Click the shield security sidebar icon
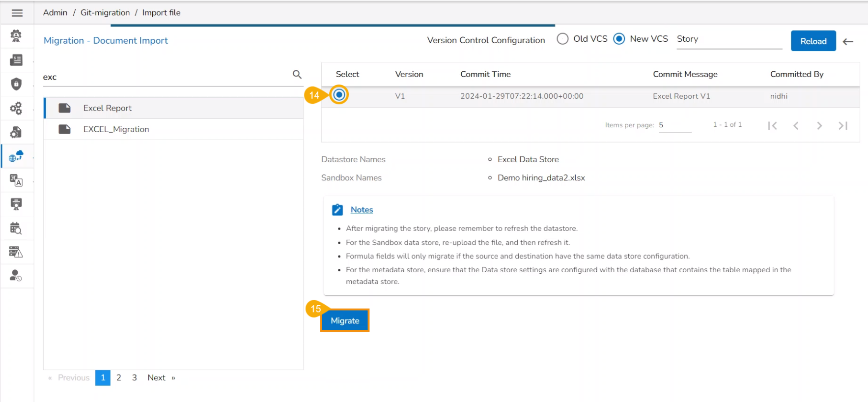 coord(16,84)
